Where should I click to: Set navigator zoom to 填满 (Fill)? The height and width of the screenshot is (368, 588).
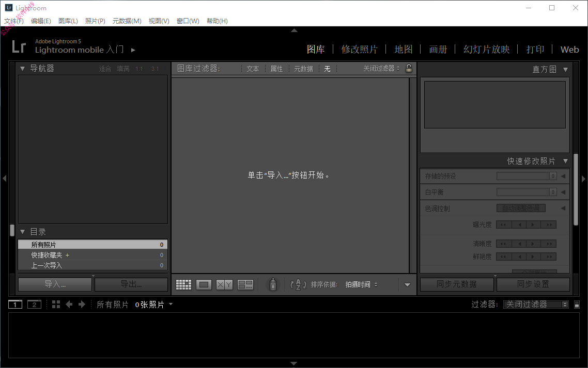pyautogui.click(x=123, y=69)
